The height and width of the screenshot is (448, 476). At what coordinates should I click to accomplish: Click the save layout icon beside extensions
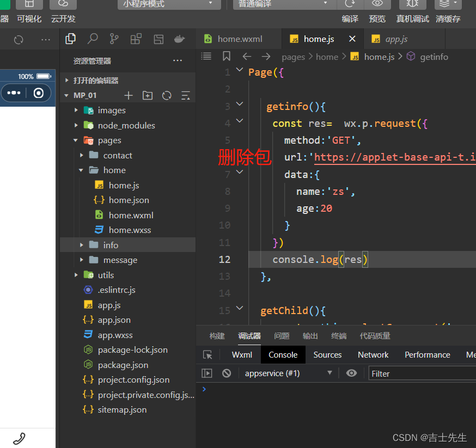click(158, 39)
